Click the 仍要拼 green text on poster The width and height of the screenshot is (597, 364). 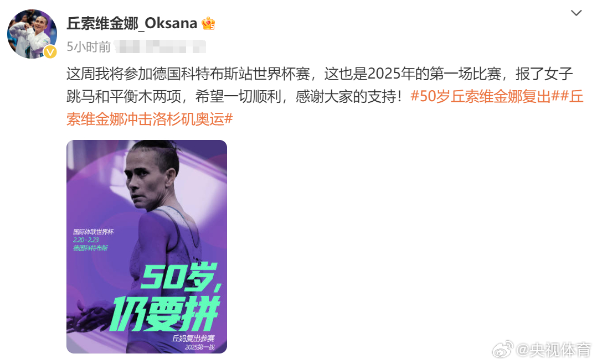(x=165, y=314)
